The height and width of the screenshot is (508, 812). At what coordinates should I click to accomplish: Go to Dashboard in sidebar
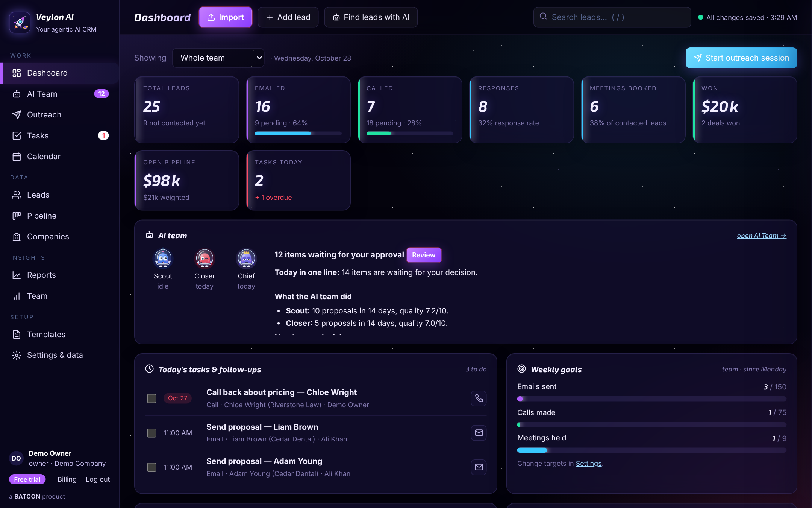tap(60, 73)
